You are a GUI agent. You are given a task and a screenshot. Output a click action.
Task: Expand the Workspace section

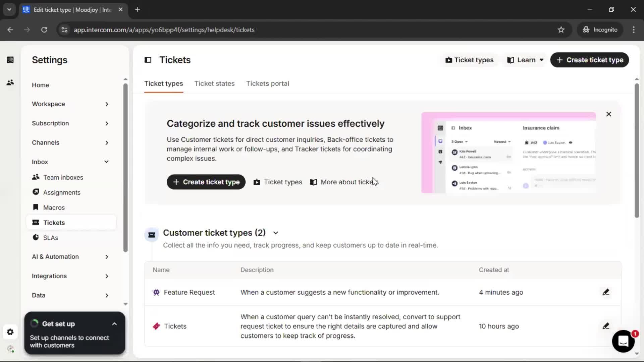(70, 104)
